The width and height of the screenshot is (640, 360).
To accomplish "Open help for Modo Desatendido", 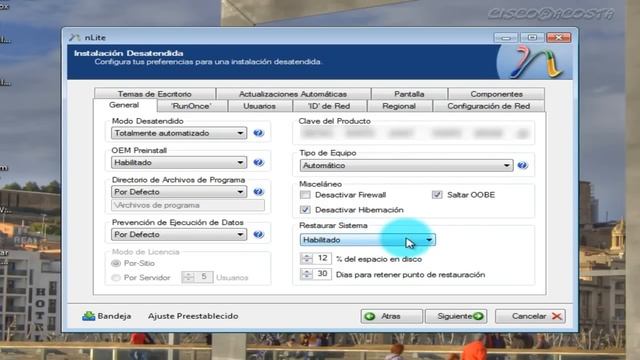I will click(x=258, y=133).
